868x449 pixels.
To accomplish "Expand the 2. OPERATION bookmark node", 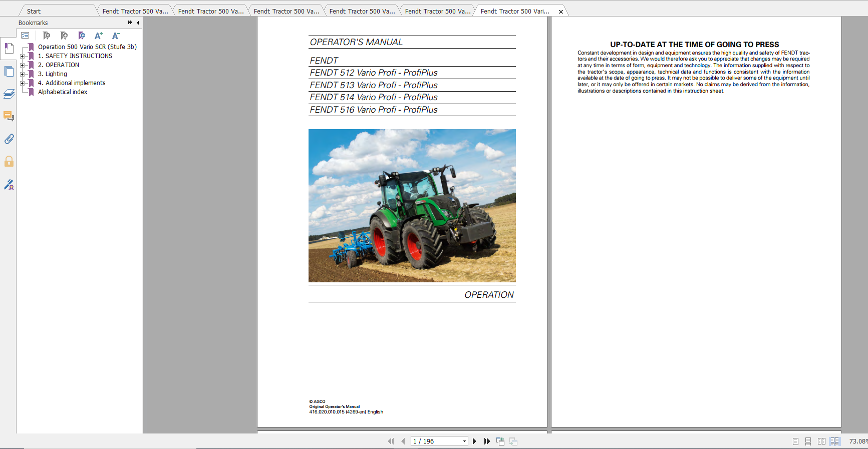I will (22, 65).
